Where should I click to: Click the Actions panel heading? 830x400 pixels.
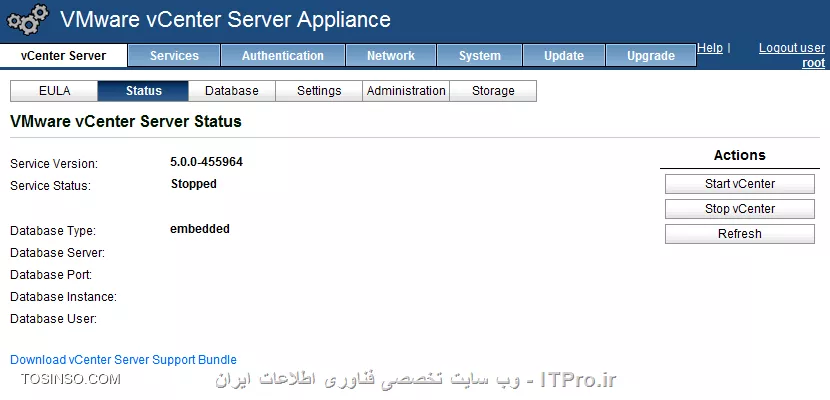point(739,155)
